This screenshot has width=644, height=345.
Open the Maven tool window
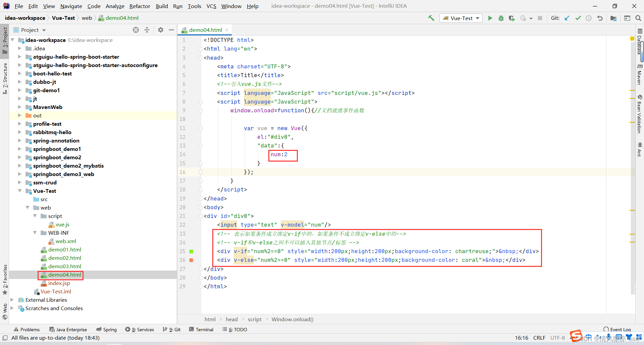click(x=640, y=74)
